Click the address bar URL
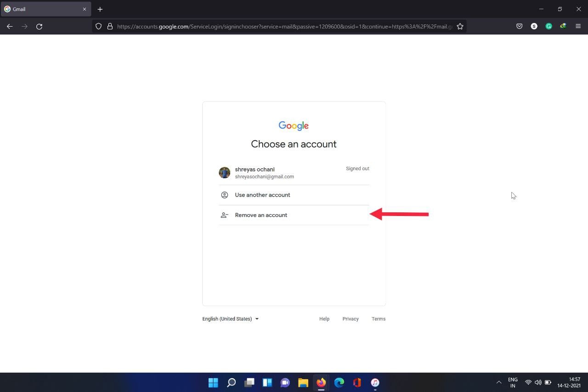 point(284,27)
